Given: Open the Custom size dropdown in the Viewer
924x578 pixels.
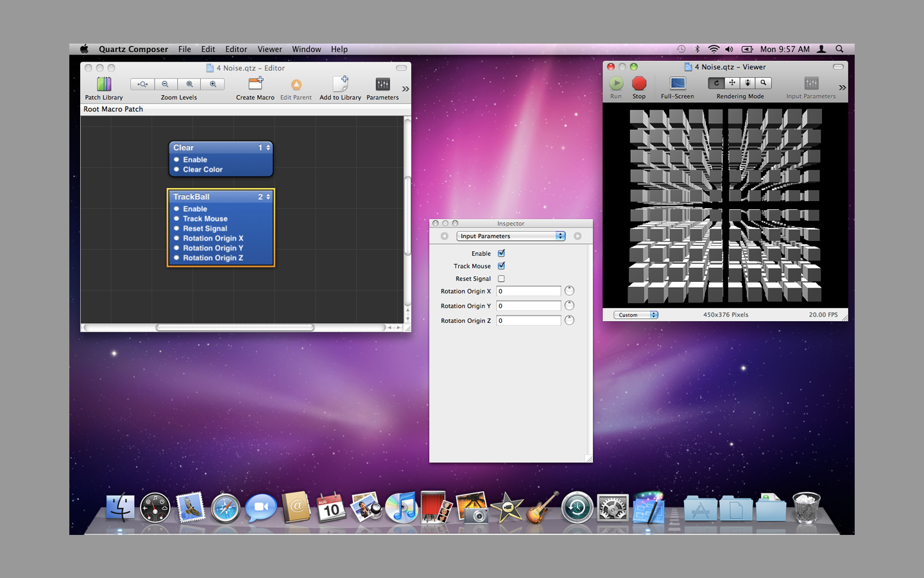Looking at the screenshot, I should [636, 315].
